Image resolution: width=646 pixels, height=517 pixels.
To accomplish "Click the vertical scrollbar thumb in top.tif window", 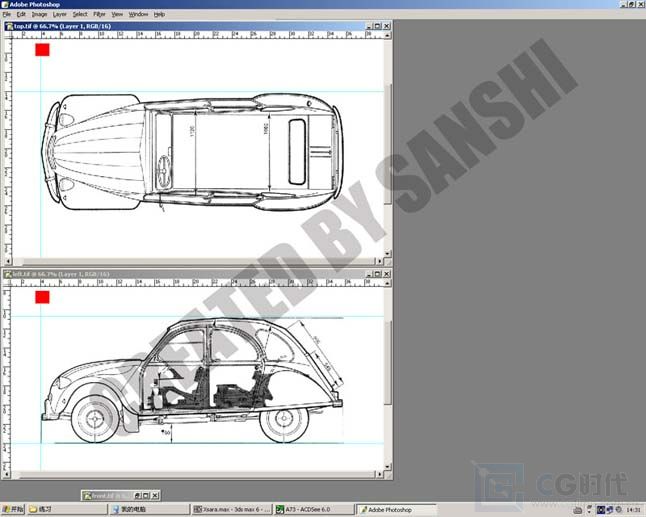I will pyautogui.click(x=388, y=143).
